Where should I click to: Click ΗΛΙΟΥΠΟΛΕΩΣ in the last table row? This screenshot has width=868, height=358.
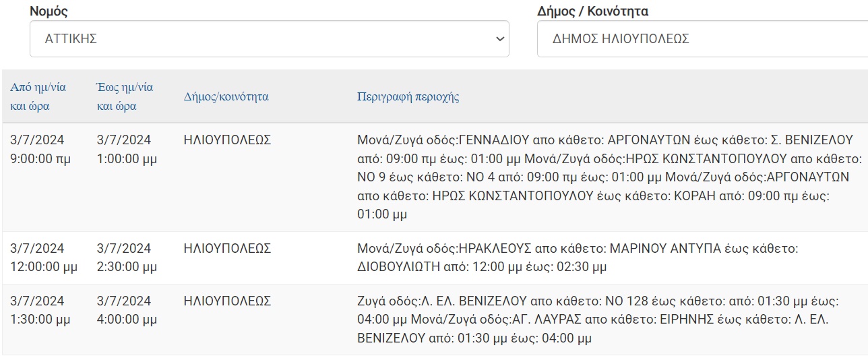point(227,301)
